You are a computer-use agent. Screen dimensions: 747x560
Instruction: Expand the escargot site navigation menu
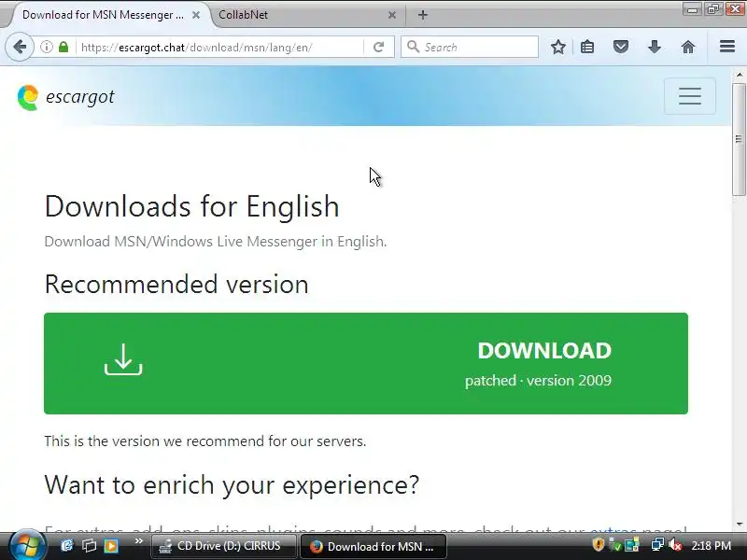click(x=690, y=96)
